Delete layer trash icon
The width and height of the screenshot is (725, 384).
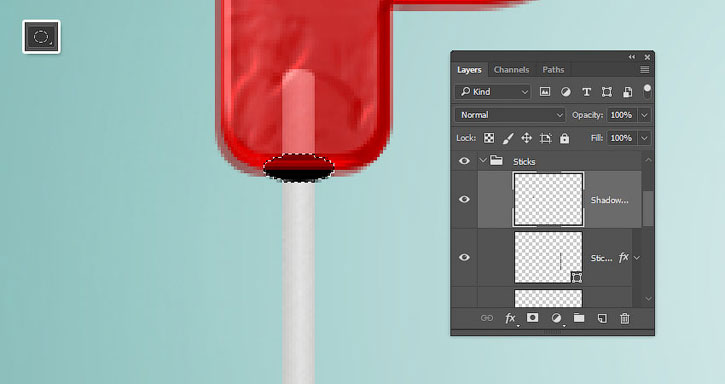click(x=625, y=318)
